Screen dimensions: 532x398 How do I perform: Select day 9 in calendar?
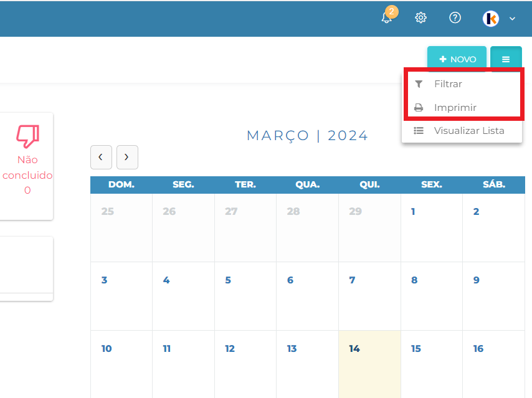click(x=493, y=296)
